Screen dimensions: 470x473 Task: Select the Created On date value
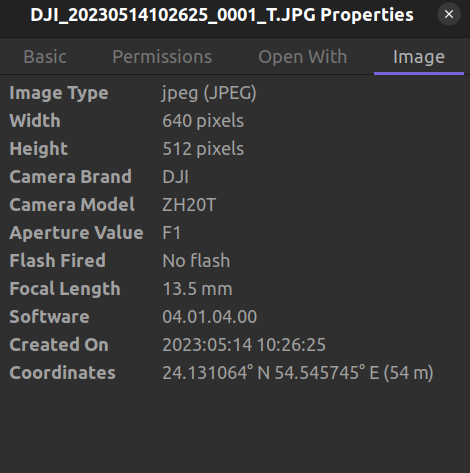point(244,345)
